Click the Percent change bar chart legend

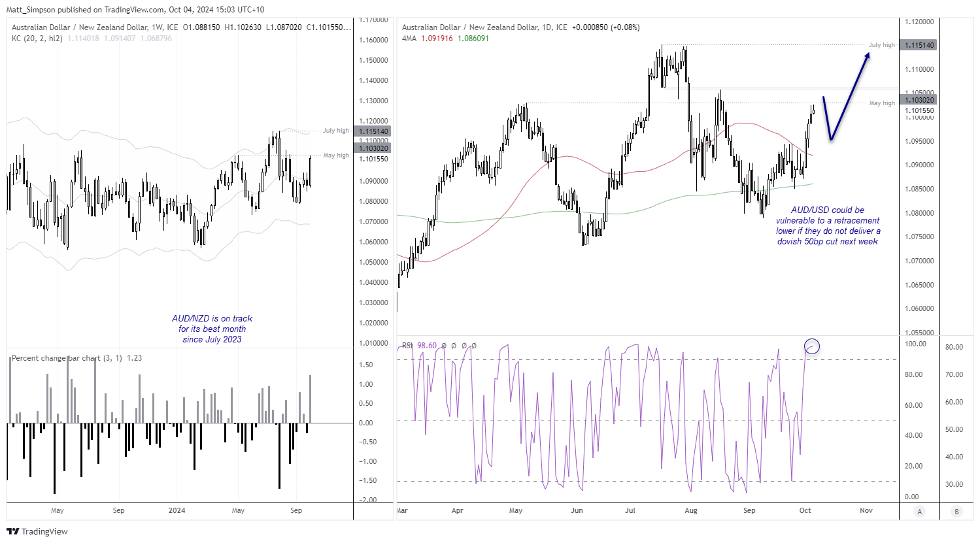[65, 358]
